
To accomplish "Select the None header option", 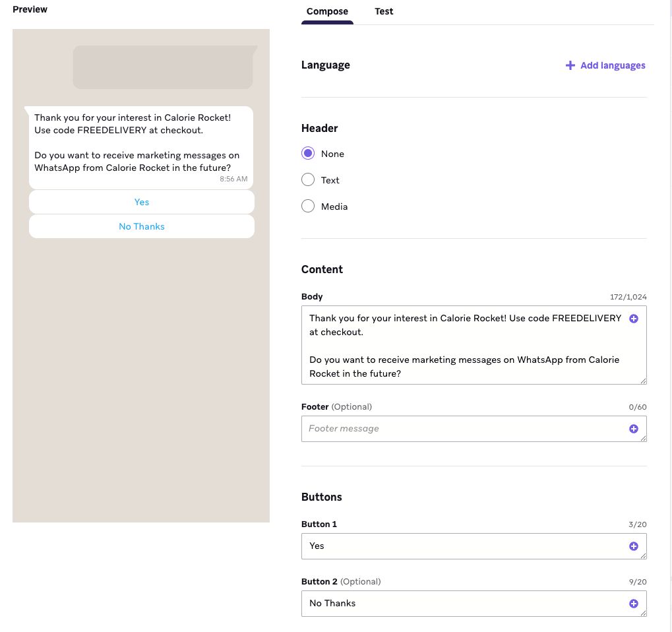I will [308, 154].
